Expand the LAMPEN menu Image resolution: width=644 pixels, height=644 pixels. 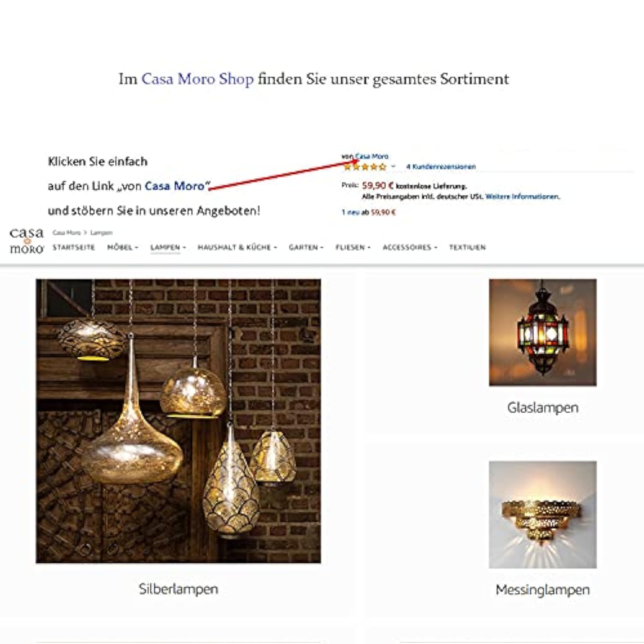point(168,247)
